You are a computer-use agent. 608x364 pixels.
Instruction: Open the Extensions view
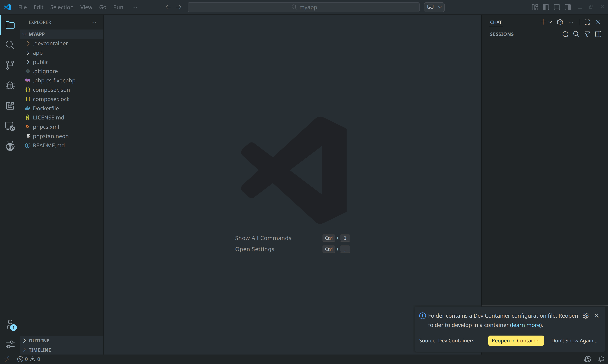point(10,106)
